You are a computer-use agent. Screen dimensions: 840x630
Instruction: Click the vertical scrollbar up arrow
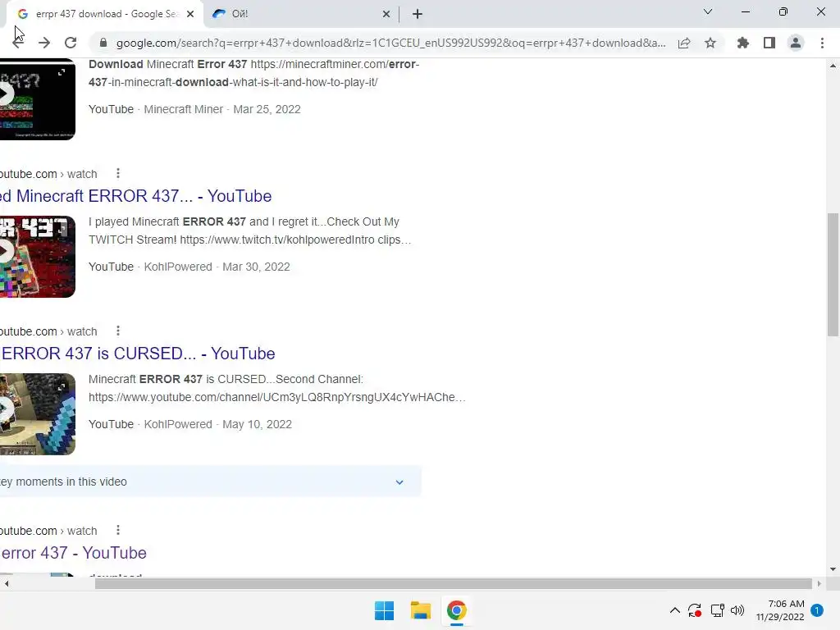point(833,66)
